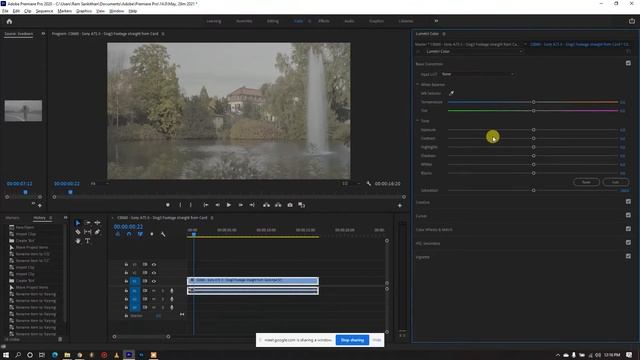Image resolution: width=640 pixels, height=360 pixels.
Task: Show more workspaces overflow arrows
Action: click(x=436, y=21)
